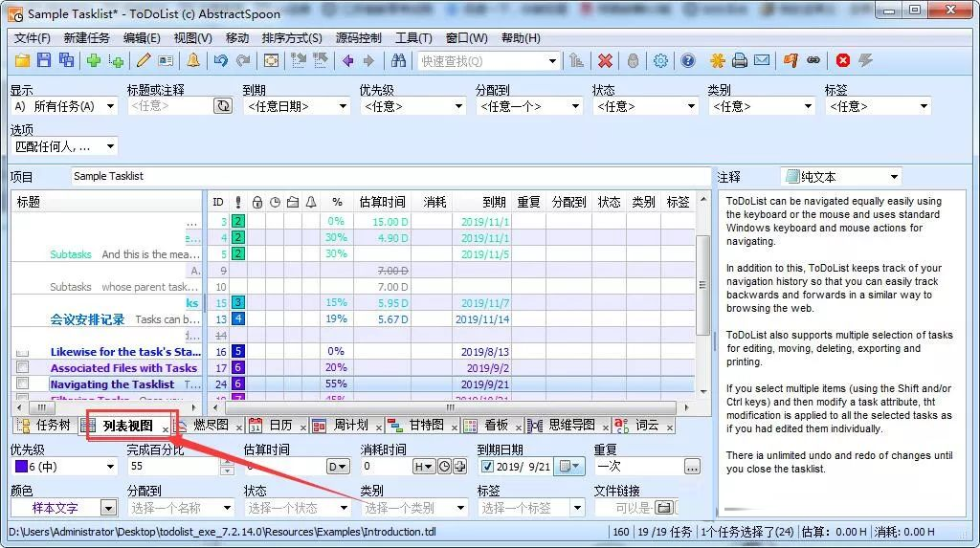
Task: Click the binoculars find tasks icon
Action: point(399,60)
